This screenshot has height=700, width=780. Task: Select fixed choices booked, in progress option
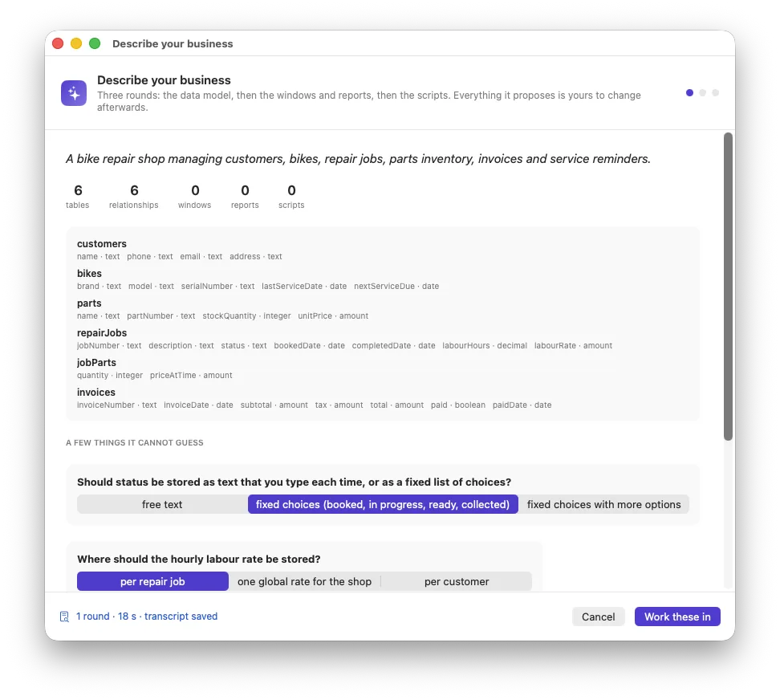383,504
